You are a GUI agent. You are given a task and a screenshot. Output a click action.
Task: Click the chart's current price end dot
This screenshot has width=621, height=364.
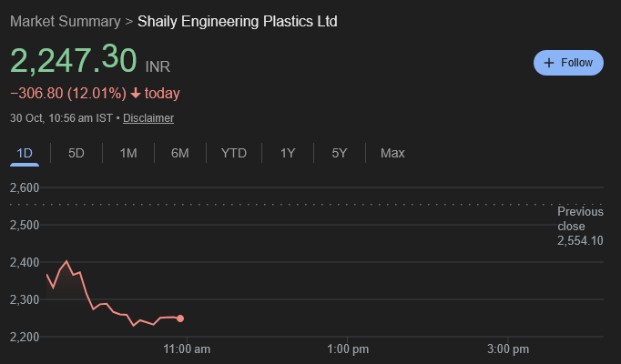pos(180,318)
